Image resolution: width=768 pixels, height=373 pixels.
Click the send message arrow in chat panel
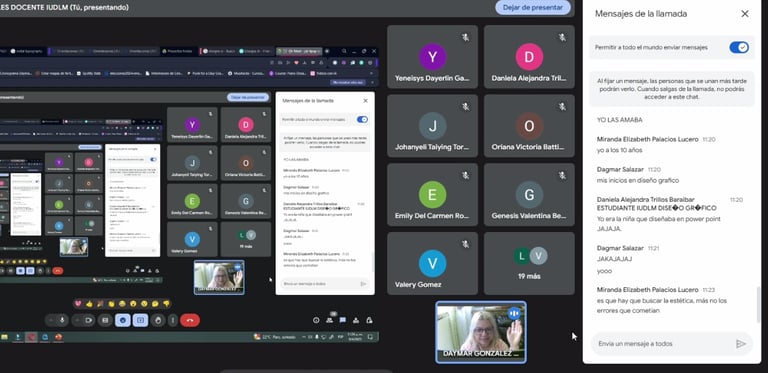(741, 344)
